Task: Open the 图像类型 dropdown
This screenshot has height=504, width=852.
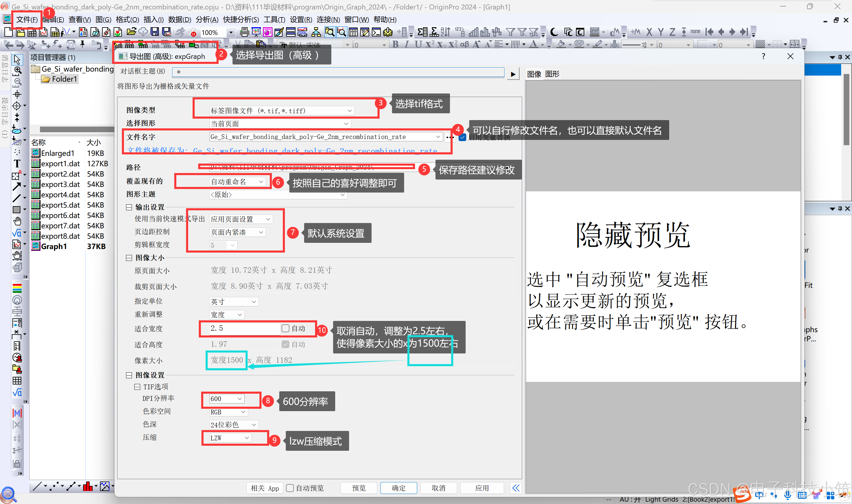Action: 349,111
